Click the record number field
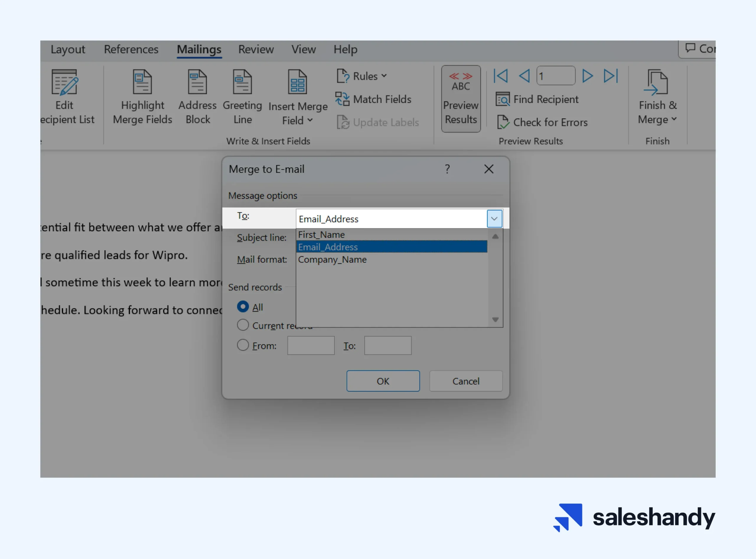 (x=556, y=76)
